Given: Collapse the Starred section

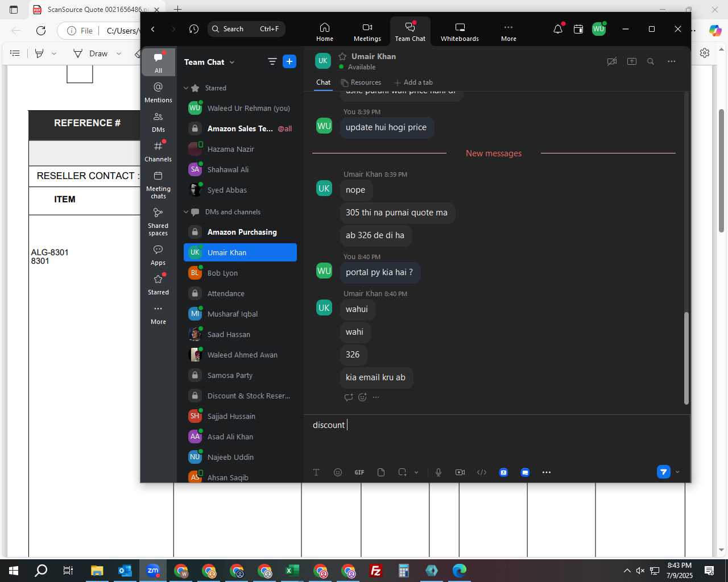Looking at the screenshot, I should click(x=186, y=88).
